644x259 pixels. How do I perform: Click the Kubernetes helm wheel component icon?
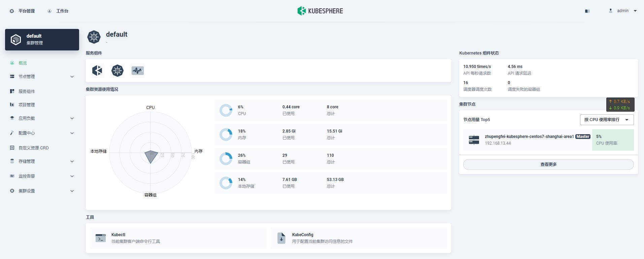pos(117,71)
